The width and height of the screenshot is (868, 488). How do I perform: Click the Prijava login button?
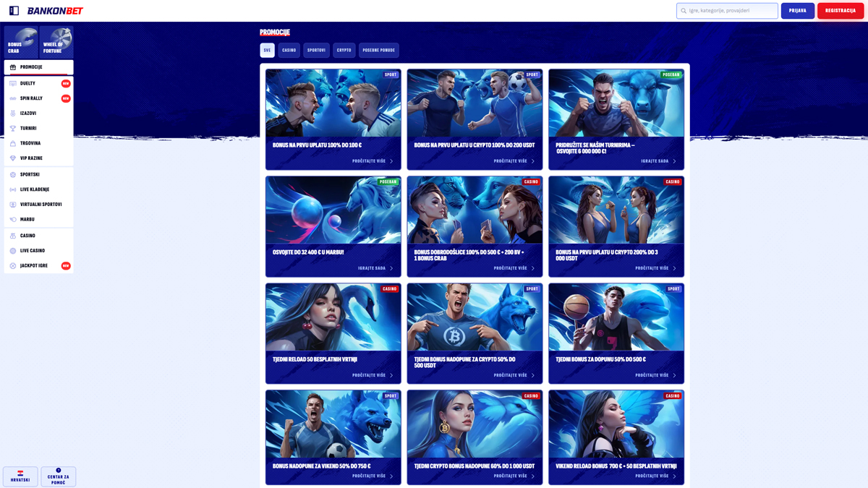[797, 11]
